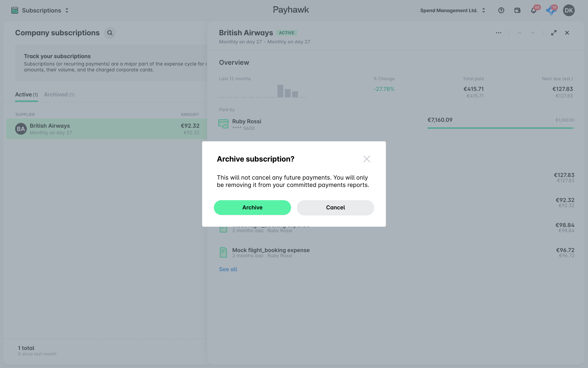588x368 pixels.
Task: Go to next subscription with down chevron
Action: pyautogui.click(x=533, y=33)
